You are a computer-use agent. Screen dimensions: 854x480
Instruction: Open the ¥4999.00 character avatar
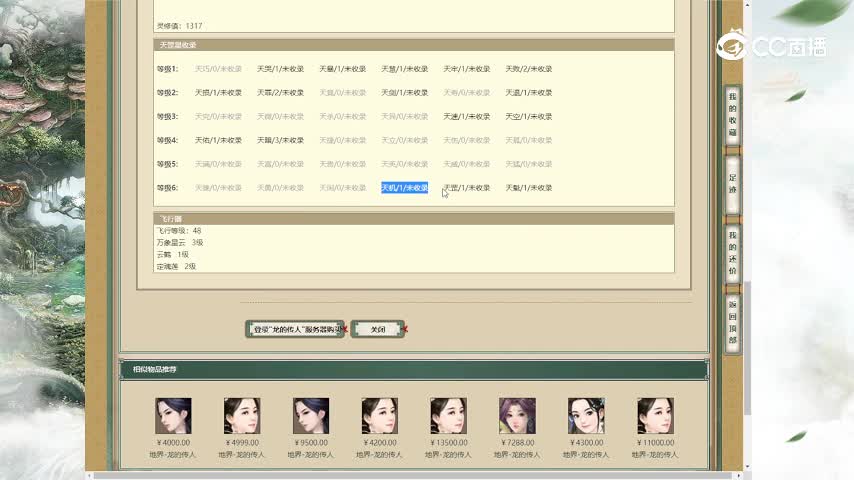241,415
